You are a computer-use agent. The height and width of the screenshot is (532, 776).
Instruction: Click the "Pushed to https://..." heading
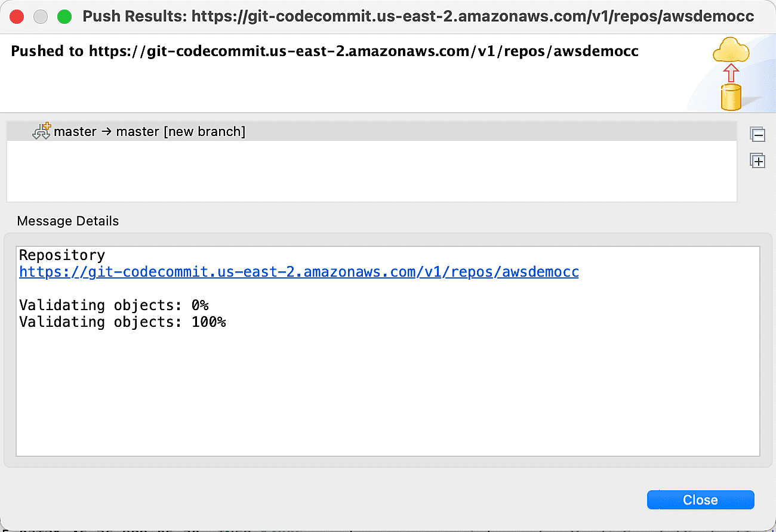point(325,51)
